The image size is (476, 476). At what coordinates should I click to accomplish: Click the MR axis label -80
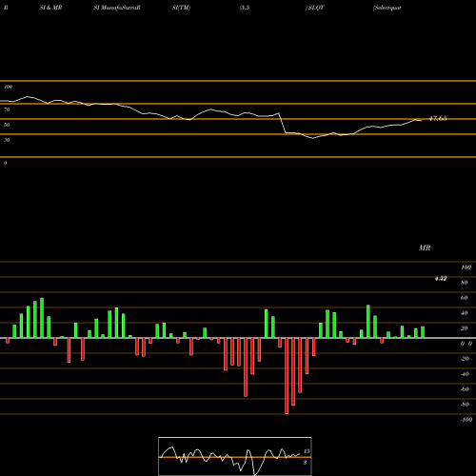click(x=465, y=405)
